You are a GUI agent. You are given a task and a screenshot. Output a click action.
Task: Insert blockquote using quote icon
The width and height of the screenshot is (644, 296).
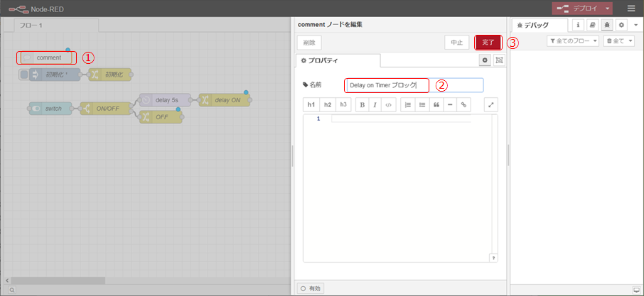436,105
